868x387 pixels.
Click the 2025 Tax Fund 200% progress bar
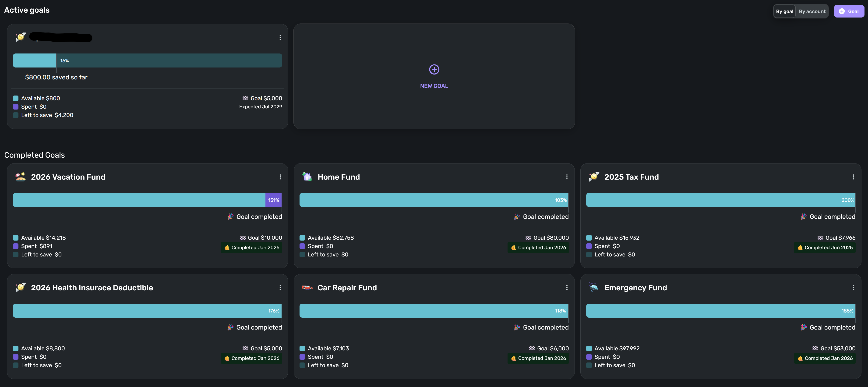point(720,200)
